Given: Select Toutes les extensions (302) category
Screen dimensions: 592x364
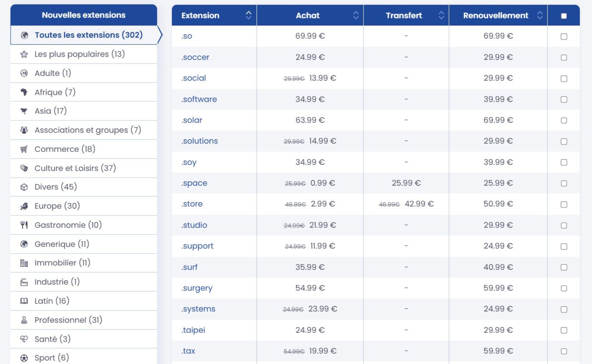Looking at the screenshot, I should pyautogui.click(x=84, y=35).
